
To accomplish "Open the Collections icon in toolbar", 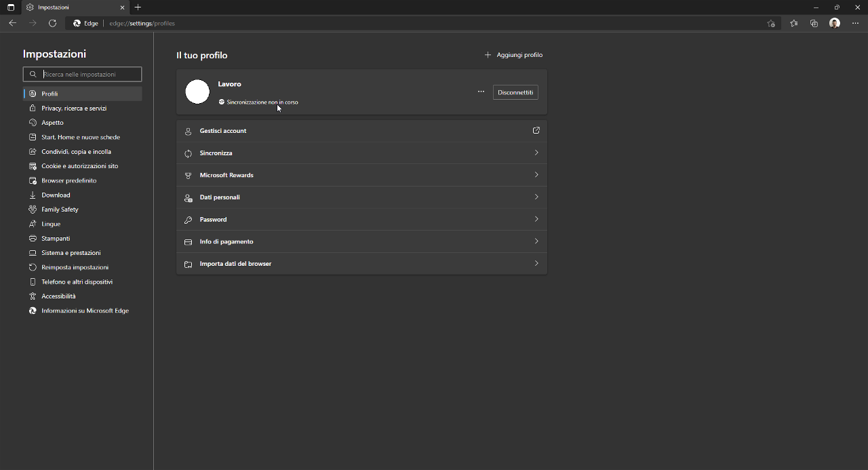I will (814, 23).
